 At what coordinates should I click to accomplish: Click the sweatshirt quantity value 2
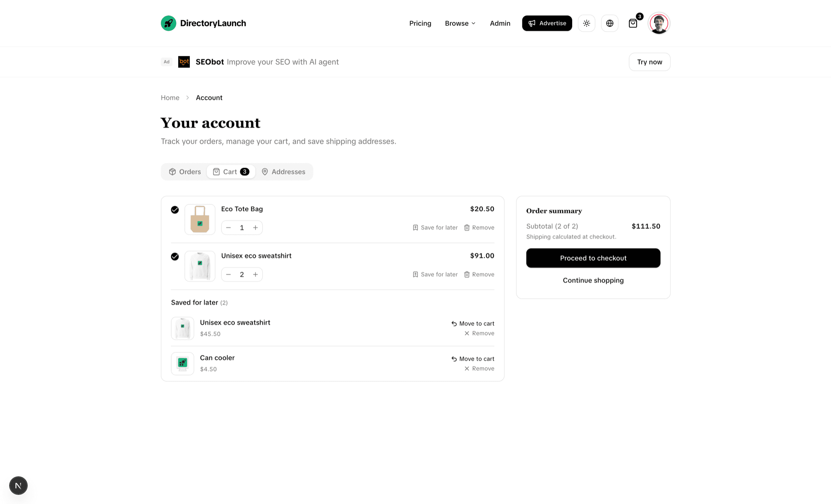click(x=242, y=275)
